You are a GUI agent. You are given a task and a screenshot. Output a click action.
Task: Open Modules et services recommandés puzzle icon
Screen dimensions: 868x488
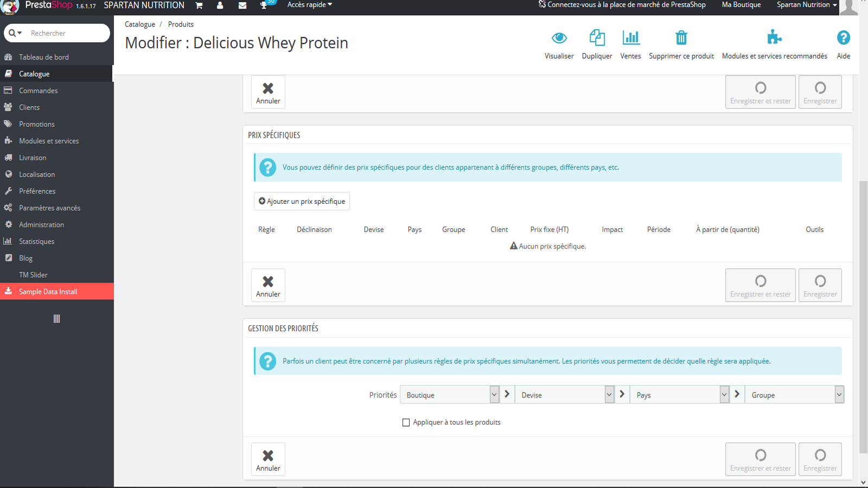coord(774,37)
